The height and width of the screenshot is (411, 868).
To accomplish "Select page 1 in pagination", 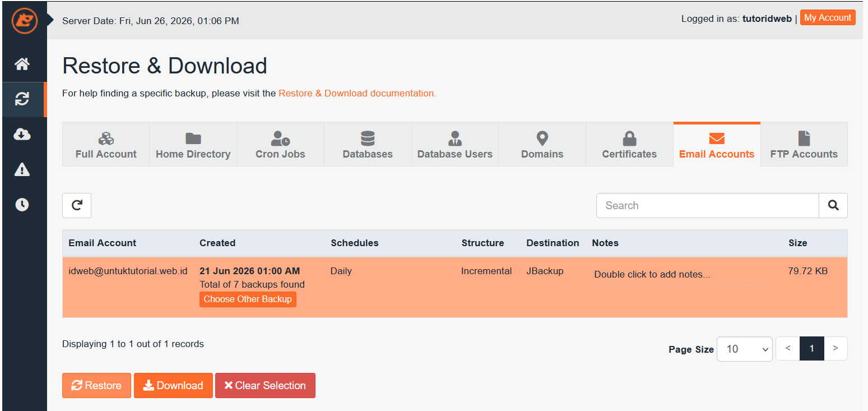I will [x=812, y=348].
